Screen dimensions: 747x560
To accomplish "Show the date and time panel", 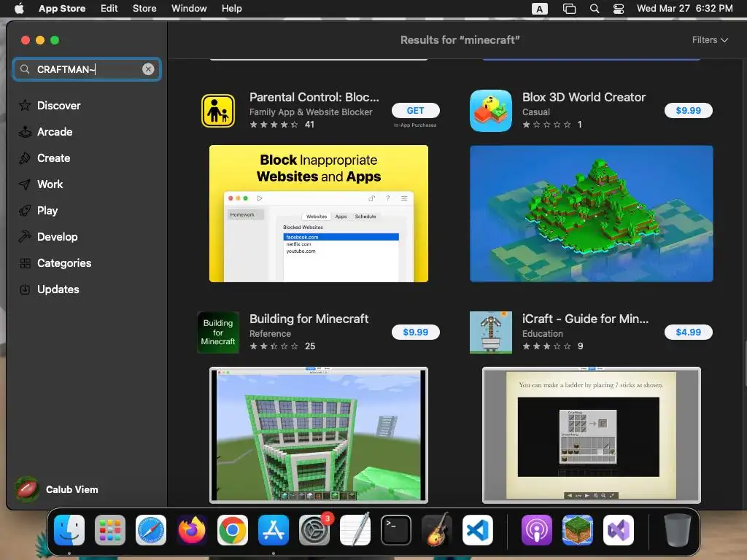I will pyautogui.click(x=684, y=8).
